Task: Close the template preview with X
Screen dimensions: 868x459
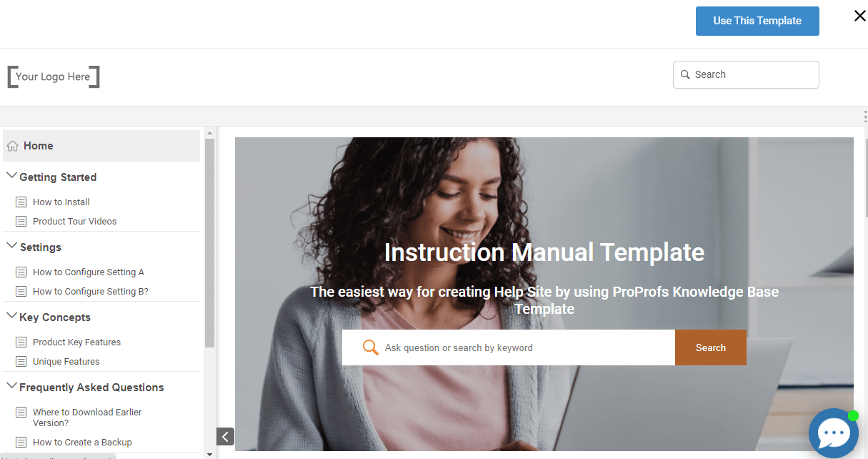Action: (859, 16)
